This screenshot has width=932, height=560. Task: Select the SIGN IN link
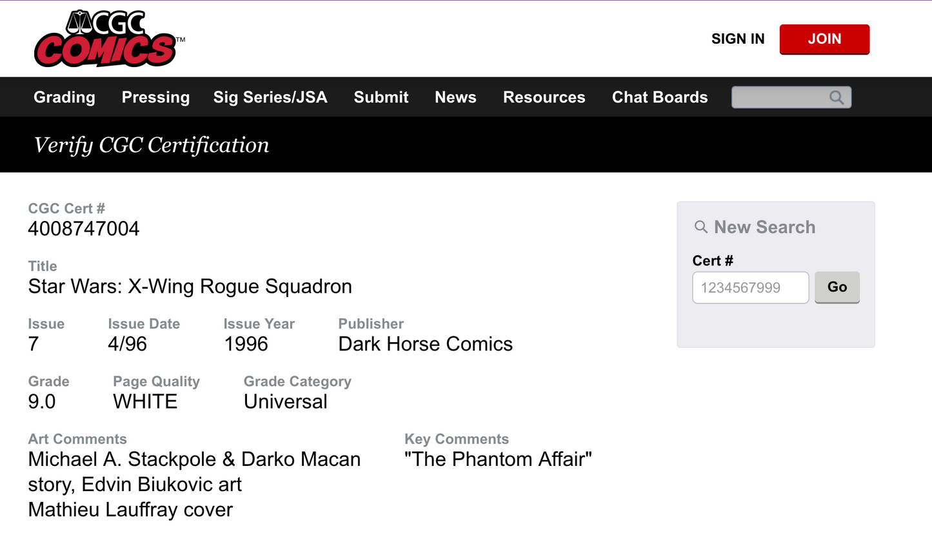click(738, 39)
